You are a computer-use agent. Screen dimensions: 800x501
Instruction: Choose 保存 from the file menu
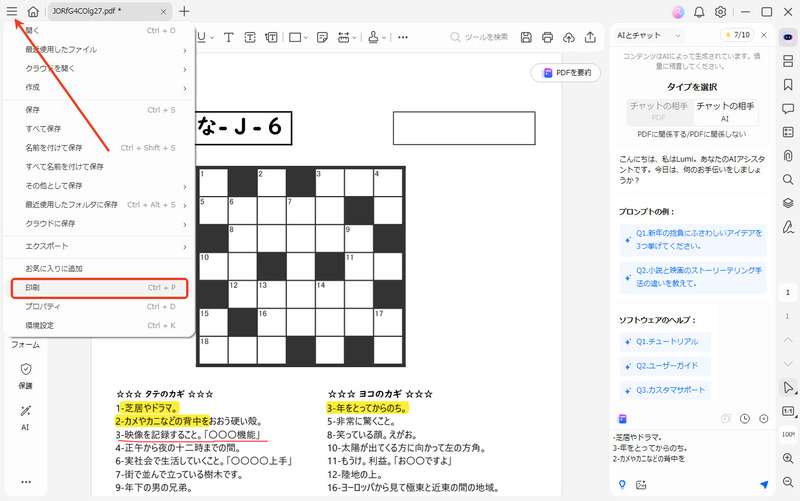click(100, 110)
